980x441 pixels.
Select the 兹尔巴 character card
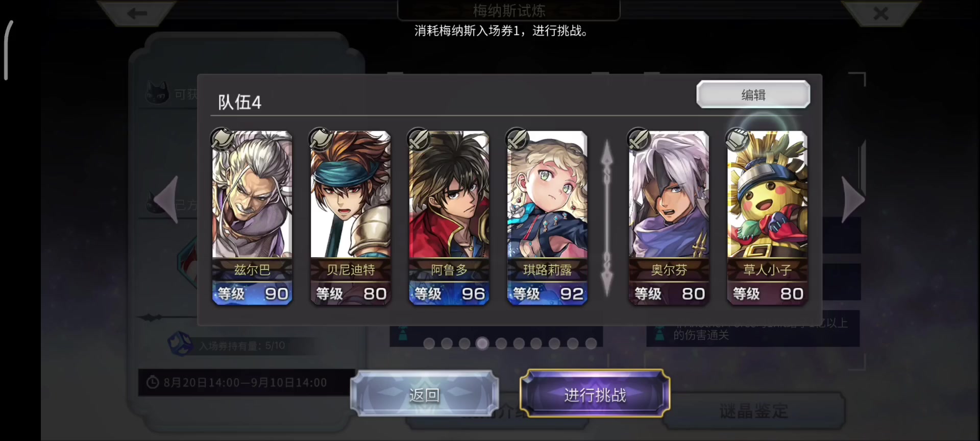252,218
